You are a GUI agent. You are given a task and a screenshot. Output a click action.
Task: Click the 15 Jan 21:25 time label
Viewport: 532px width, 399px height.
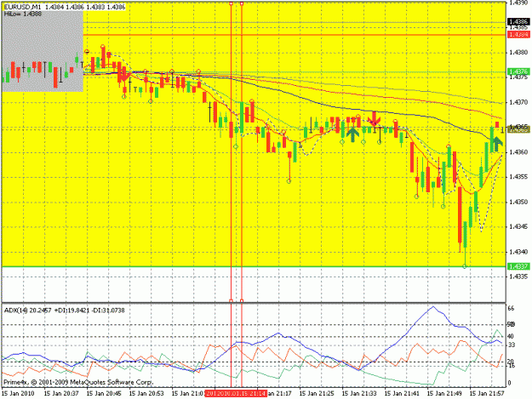click(x=317, y=393)
